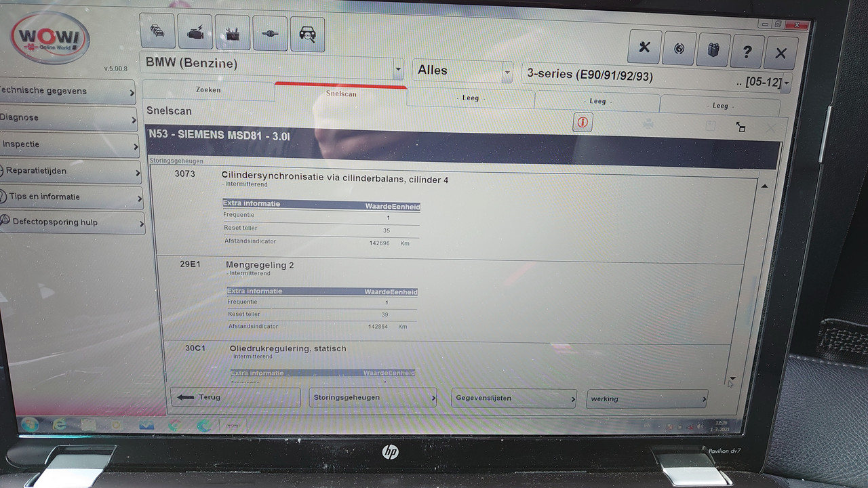Click the large X exit icon
Image resolution: width=868 pixels, height=488 pixels.
click(x=781, y=53)
